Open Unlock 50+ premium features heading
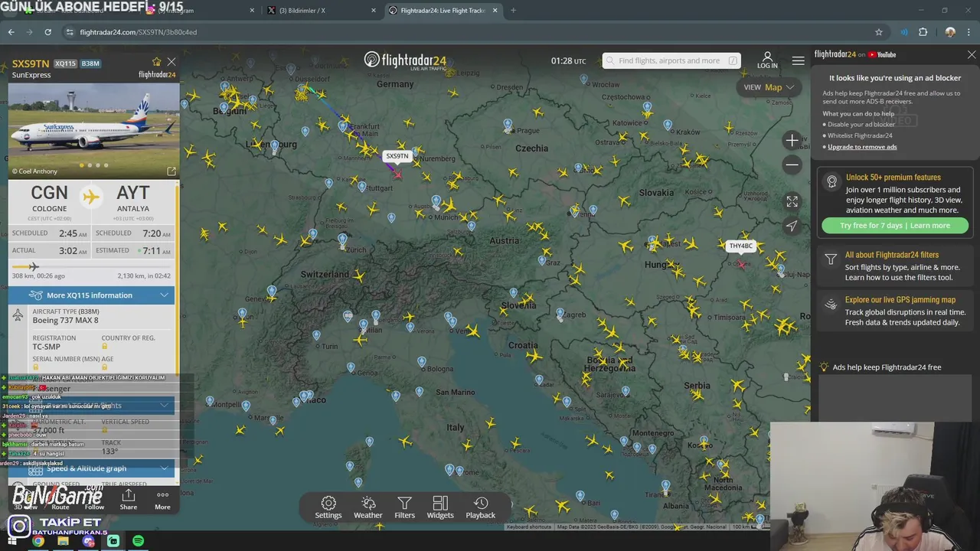This screenshot has height=551, width=980. pyautogui.click(x=893, y=178)
